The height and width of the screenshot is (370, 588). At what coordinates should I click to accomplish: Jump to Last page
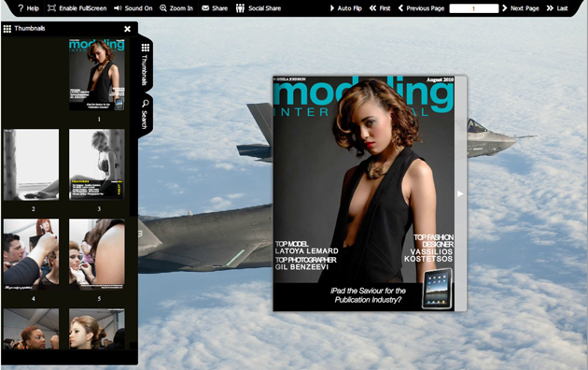(550, 7)
